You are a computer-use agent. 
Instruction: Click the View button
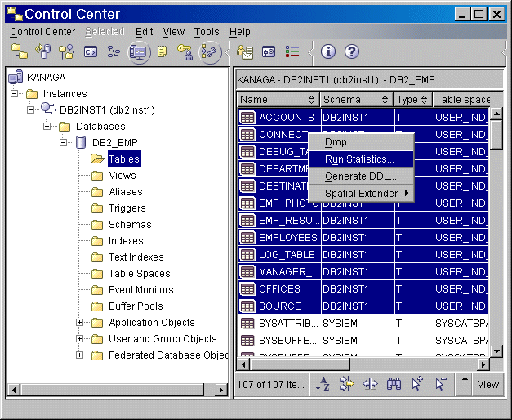point(488,384)
